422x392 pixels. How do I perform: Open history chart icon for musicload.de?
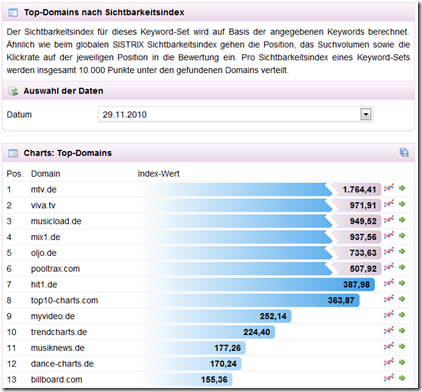tap(389, 220)
